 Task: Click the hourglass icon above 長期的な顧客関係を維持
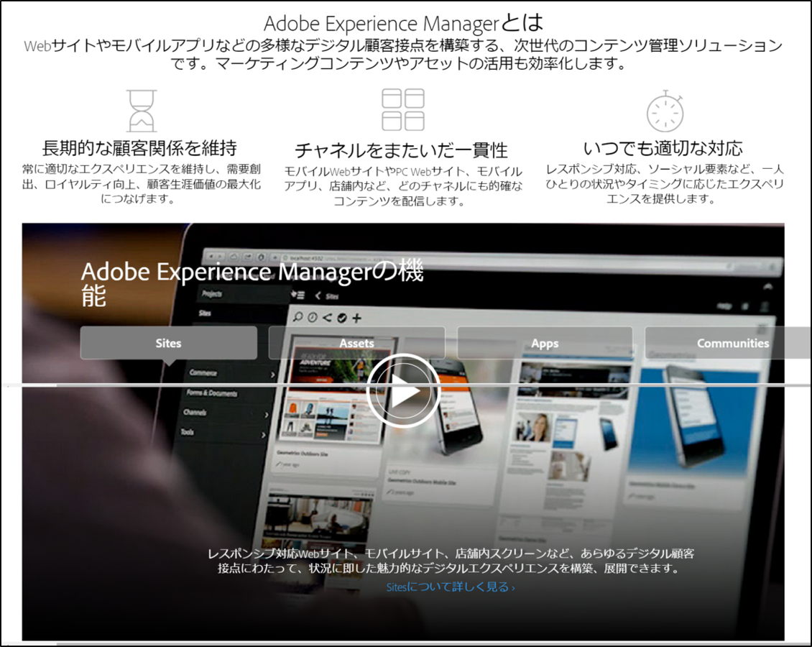coord(142,110)
